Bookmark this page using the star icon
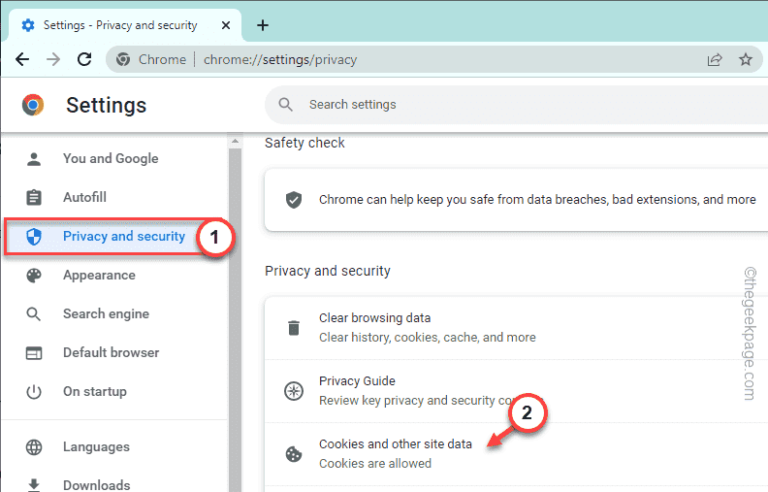This screenshot has width=768, height=492. coord(745,59)
